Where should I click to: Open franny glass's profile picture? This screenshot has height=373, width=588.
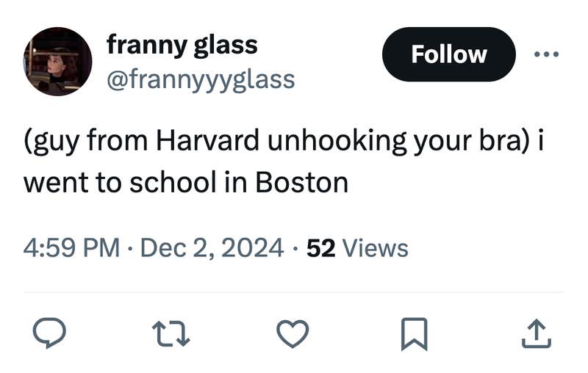pyautogui.click(x=58, y=62)
